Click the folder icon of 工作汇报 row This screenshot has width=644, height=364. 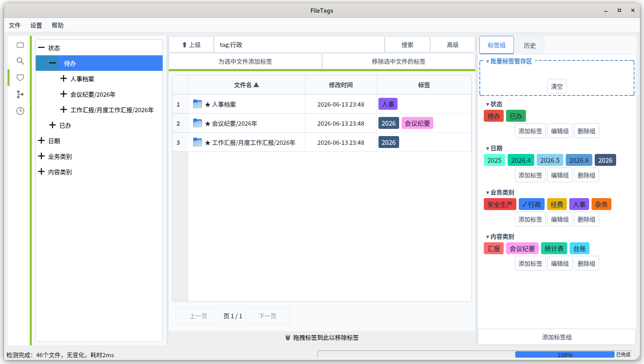click(x=198, y=142)
